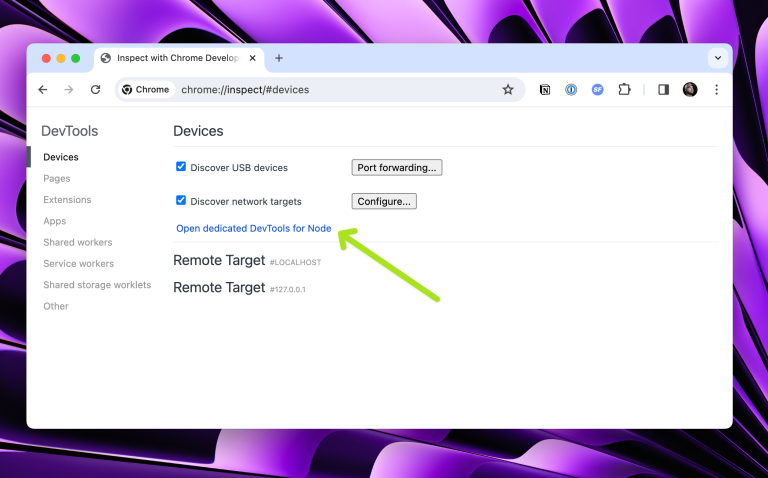Open the profile avatar menu
Image resolution: width=768 pixels, height=478 pixels.
tap(690, 89)
